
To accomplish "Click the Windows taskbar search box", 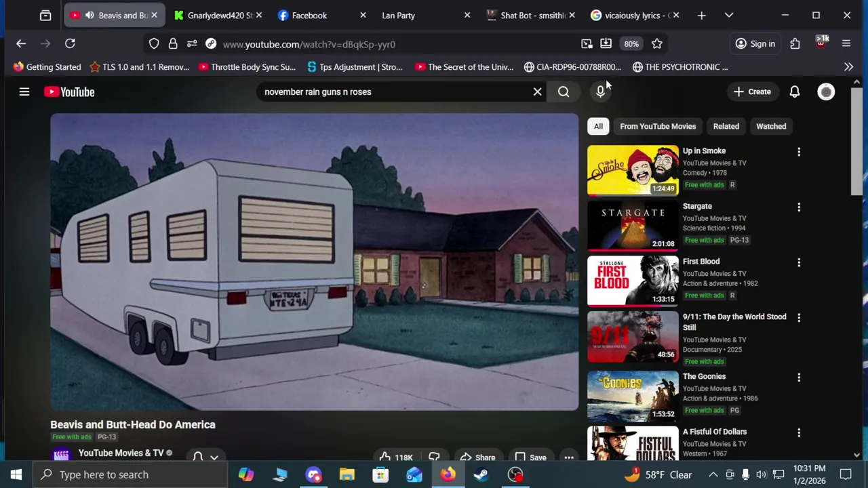I will 130,474.
